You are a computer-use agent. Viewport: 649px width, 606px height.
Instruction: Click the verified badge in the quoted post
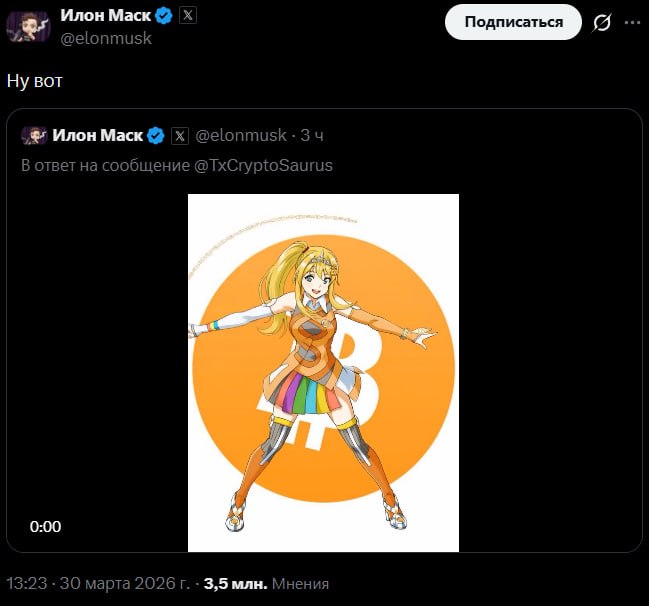tap(157, 135)
